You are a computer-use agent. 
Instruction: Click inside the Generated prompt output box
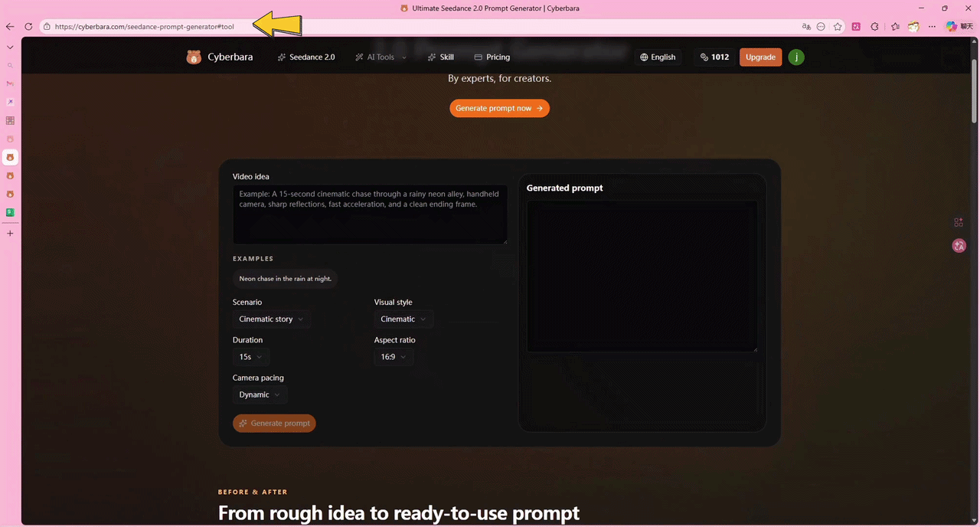tap(642, 276)
